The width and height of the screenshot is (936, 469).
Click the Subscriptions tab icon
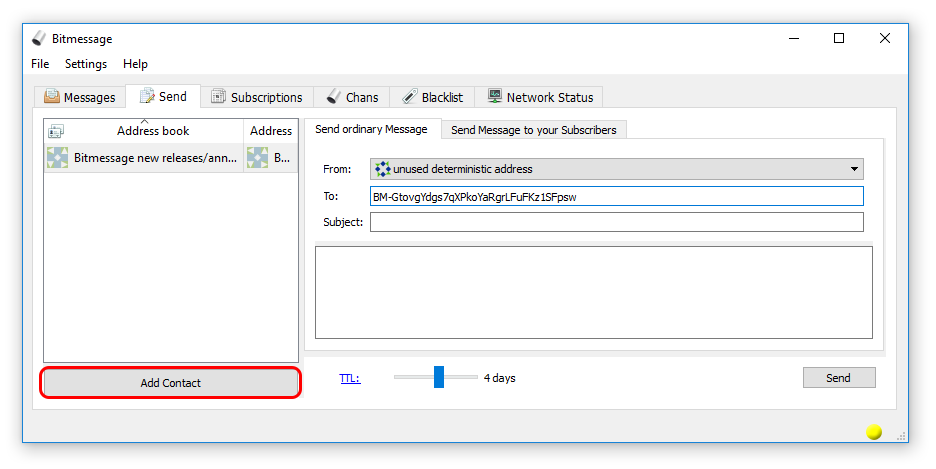[218, 96]
